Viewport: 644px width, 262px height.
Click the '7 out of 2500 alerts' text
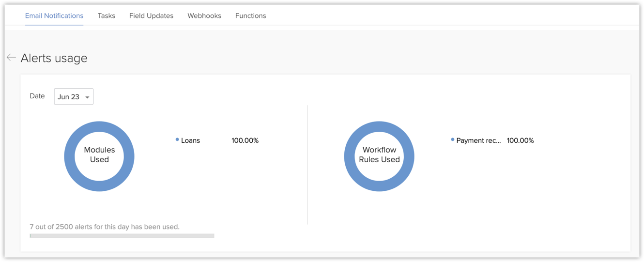105,227
